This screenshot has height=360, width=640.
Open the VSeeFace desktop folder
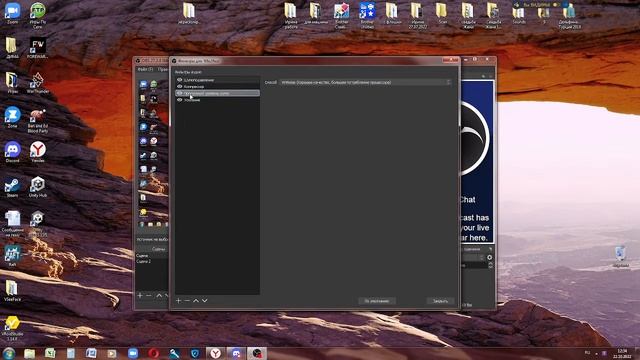click(x=12, y=291)
